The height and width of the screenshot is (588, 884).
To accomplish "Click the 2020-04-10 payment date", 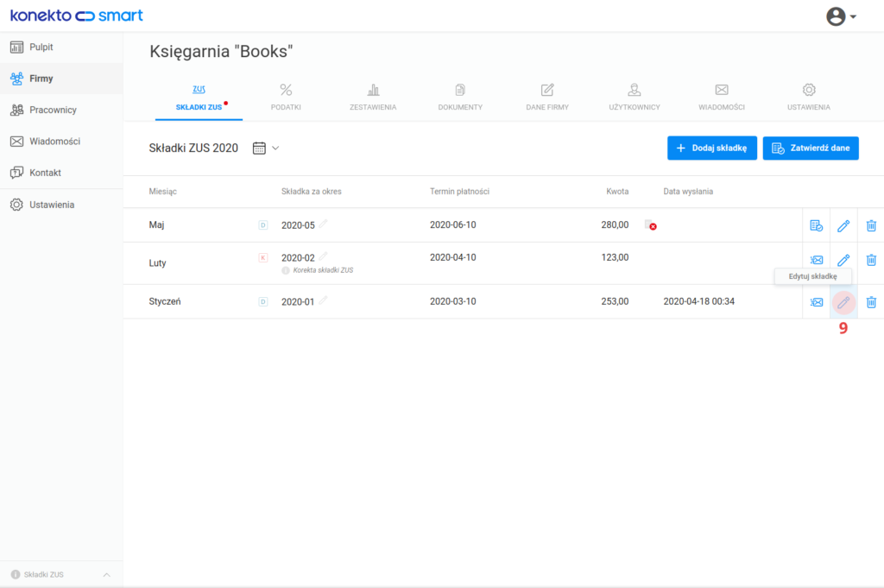I will coord(452,257).
